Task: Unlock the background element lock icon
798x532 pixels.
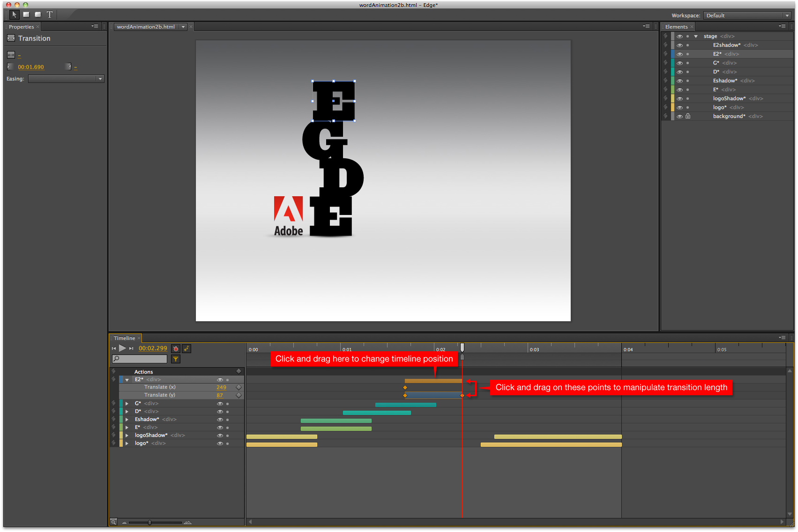Action: (688, 116)
